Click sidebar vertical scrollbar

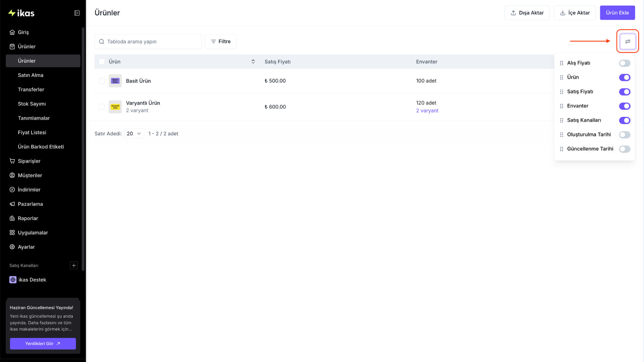pos(83,149)
